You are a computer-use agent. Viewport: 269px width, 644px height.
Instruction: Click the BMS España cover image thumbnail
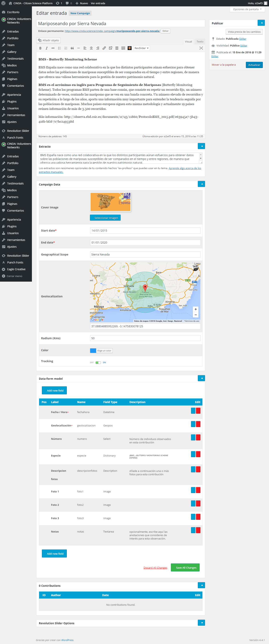tap(110, 202)
